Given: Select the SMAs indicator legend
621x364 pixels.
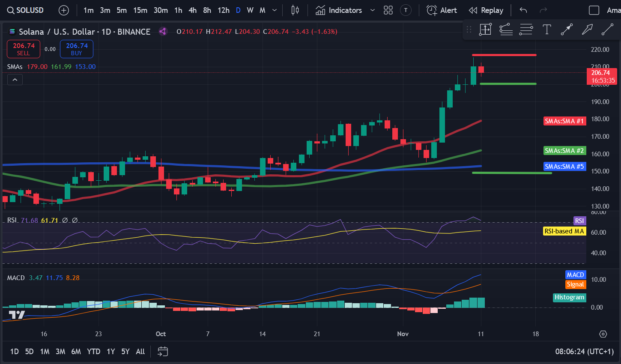Looking at the screenshot, I should [x=15, y=67].
